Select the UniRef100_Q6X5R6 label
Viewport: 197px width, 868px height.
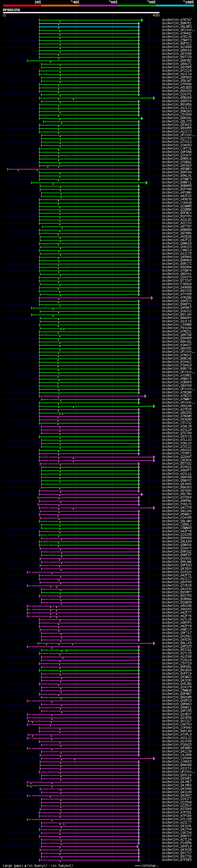(x=177, y=233)
